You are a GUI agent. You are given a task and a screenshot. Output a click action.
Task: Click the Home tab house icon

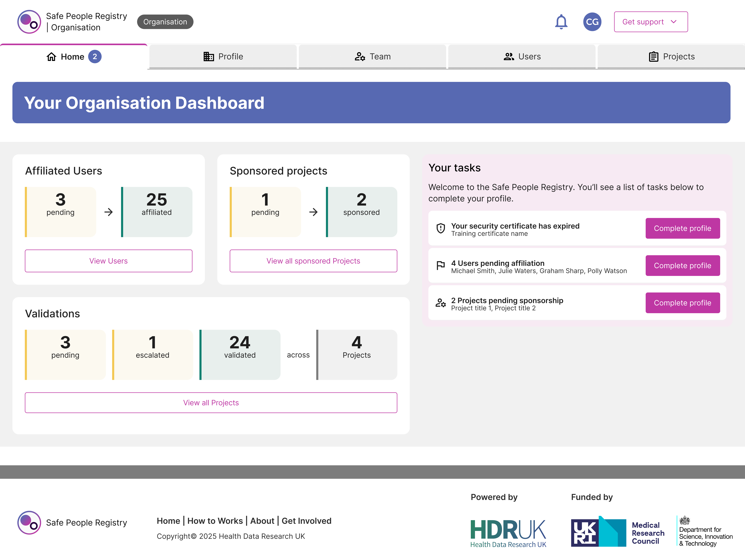[51, 57]
